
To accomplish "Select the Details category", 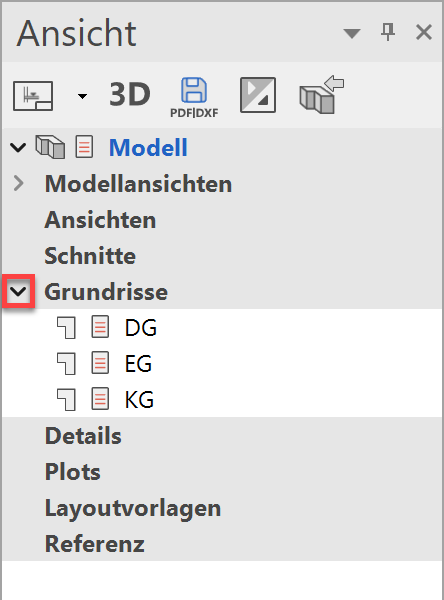I will pos(83,436).
